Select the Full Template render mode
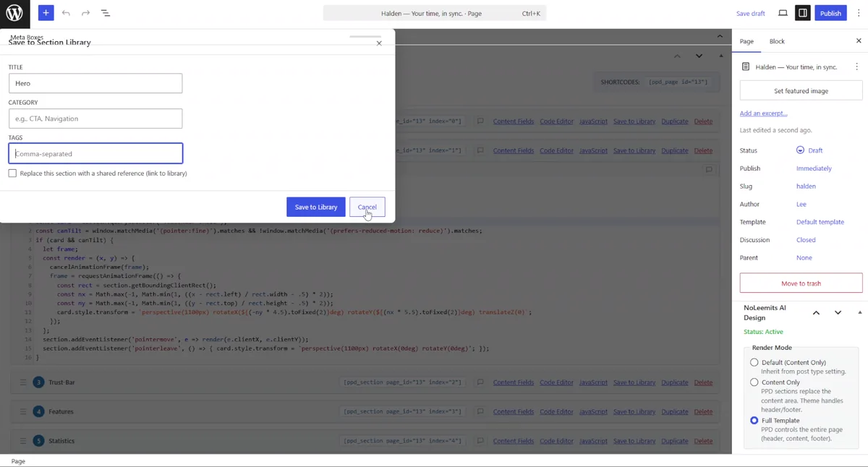The width and height of the screenshot is (868, 467). tap(754, 420)
